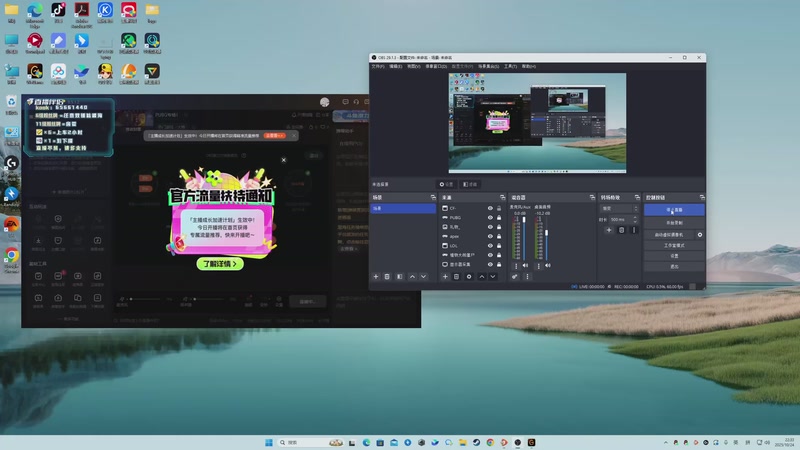
Task: Hide the PUBG source with eye icon
Action: click(490, 217)
